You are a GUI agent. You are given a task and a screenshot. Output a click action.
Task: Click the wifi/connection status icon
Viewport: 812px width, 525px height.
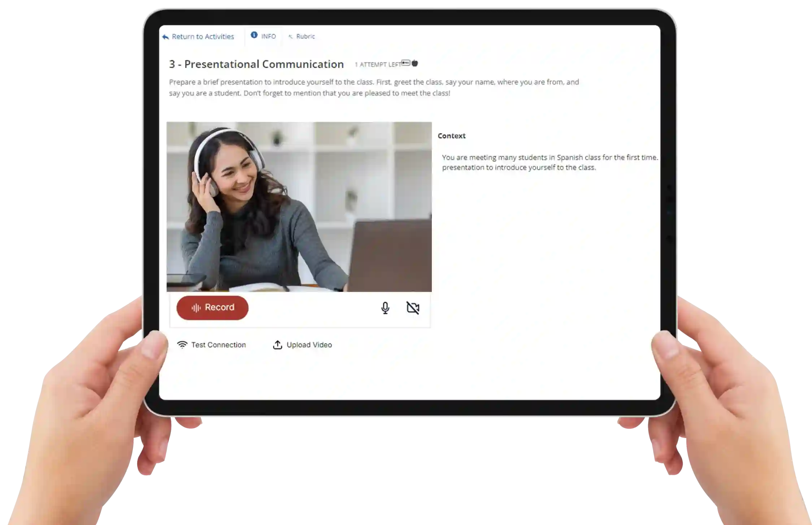point(182,344)
